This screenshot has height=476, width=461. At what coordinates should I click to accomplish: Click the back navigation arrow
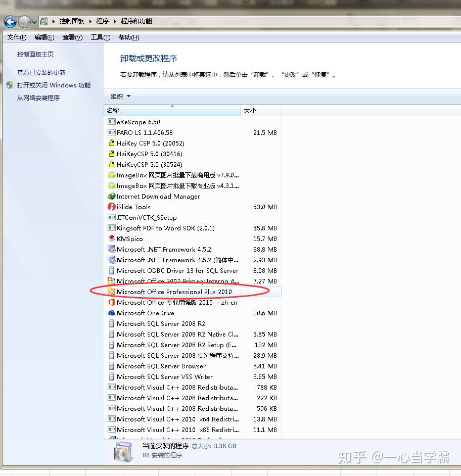coord(10,22)
